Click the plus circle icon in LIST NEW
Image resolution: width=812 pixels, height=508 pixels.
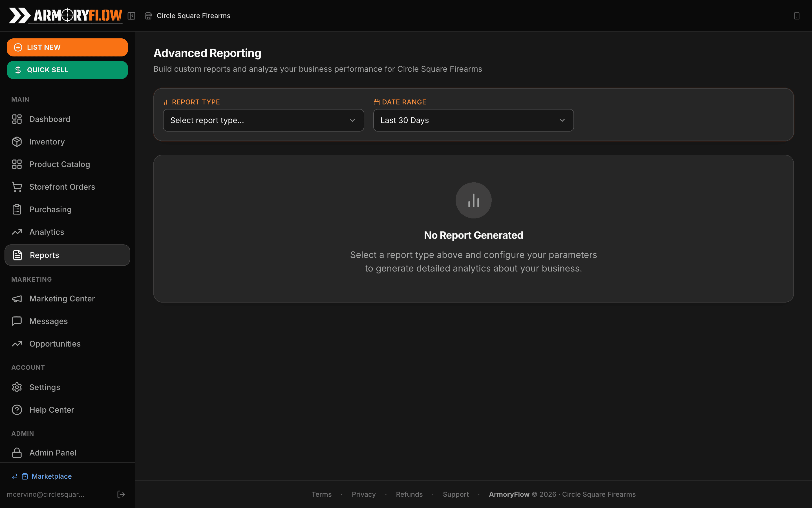tap(18, 47)
